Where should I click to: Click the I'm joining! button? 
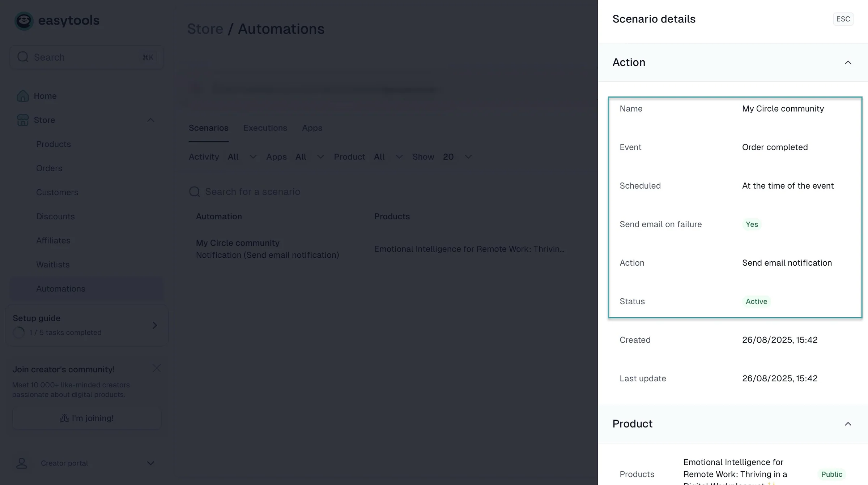(87, 418)
